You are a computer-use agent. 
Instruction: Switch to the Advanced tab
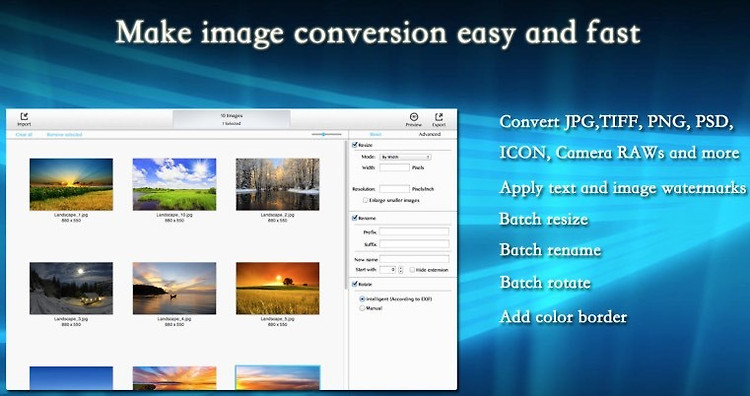tap(430, 134)
